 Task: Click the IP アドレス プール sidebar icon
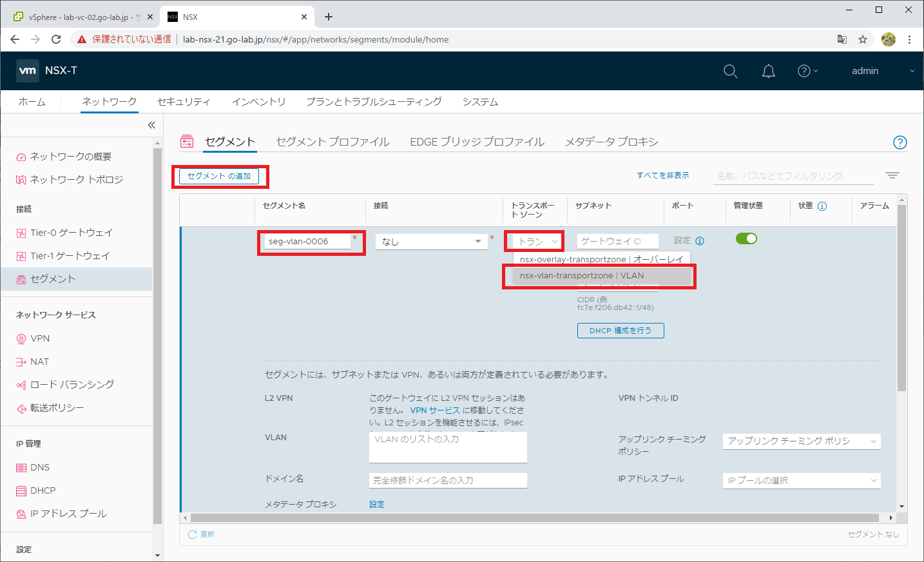pyautogui.click(x=21, y=514)
